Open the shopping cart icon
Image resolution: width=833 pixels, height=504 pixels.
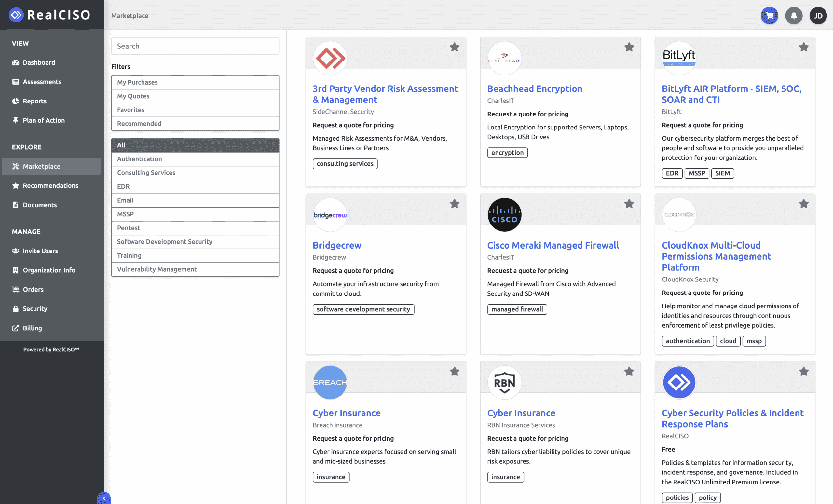click(770, 16)
